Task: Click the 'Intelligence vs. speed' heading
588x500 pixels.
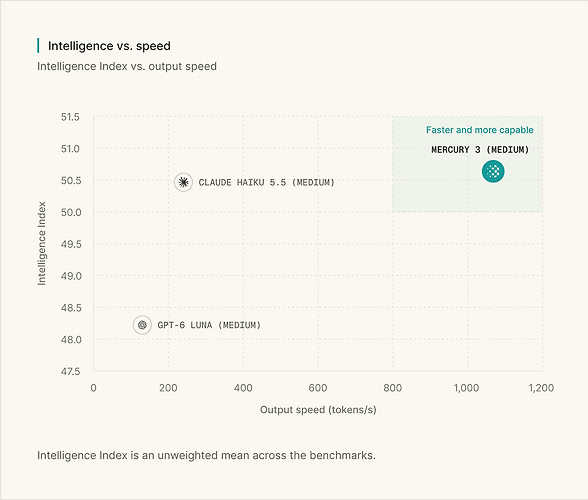Action: pos(109,46)
